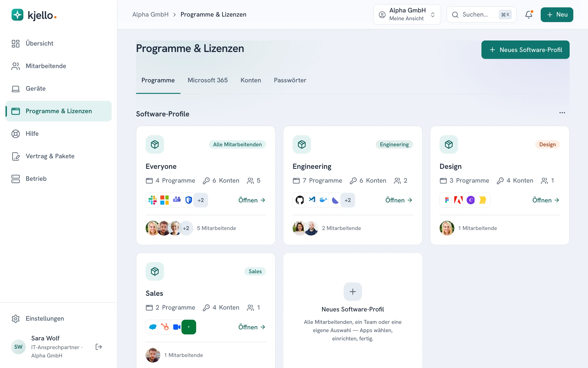This screenshot has height=368, width=588.
Task: Click the VS Code icon in Engineering card
Action: click(312, 200)
